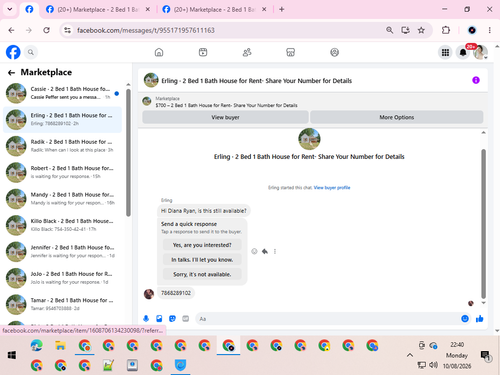
Task: Reply to message using reply arrow icon
Action: (x=265, y=251)
